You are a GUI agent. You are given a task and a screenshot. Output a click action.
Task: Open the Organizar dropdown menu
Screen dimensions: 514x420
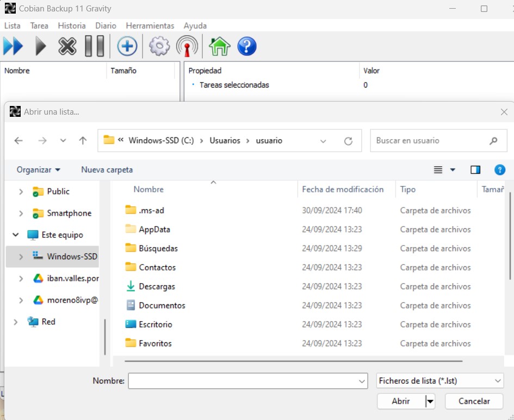coord(39,170)
